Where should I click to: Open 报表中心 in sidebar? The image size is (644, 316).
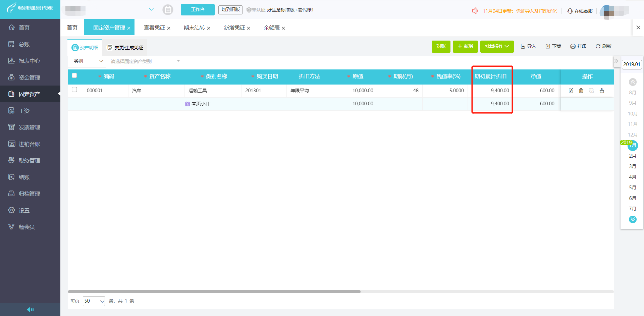(30, 61)
